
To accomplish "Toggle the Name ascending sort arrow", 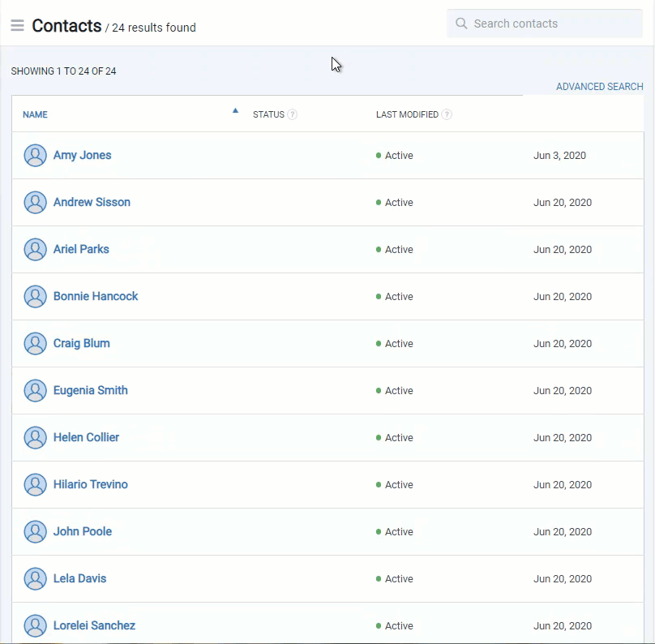I will 235,111.
